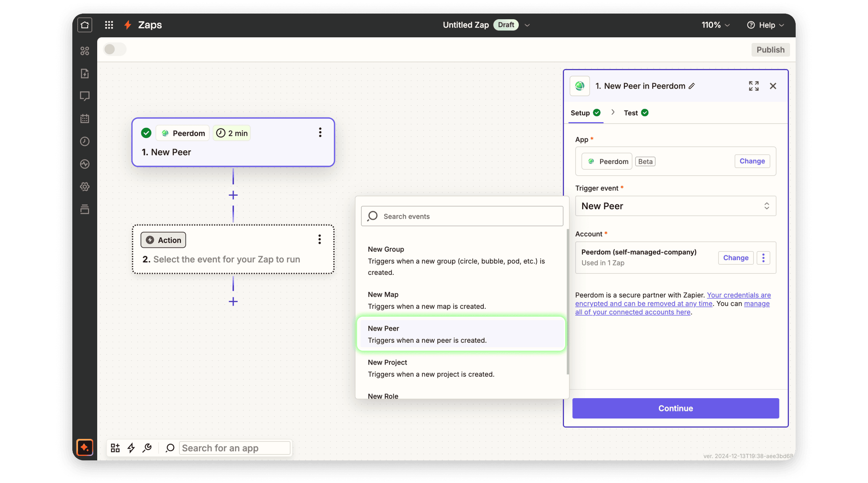Open Zap history clock icon in sidebar

[85, 141]
